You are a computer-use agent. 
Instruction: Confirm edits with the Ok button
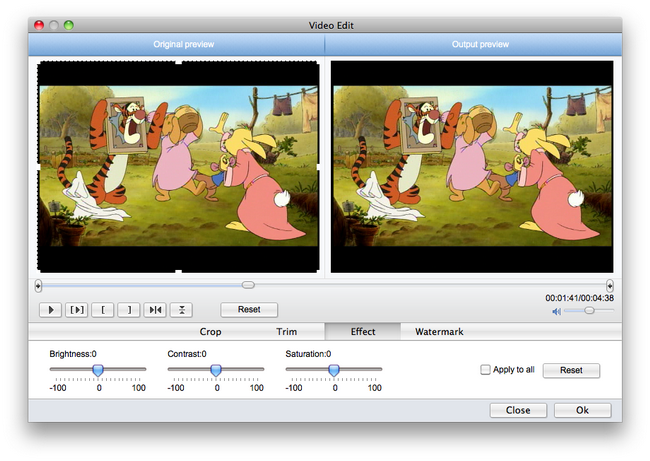pos(582,410)
